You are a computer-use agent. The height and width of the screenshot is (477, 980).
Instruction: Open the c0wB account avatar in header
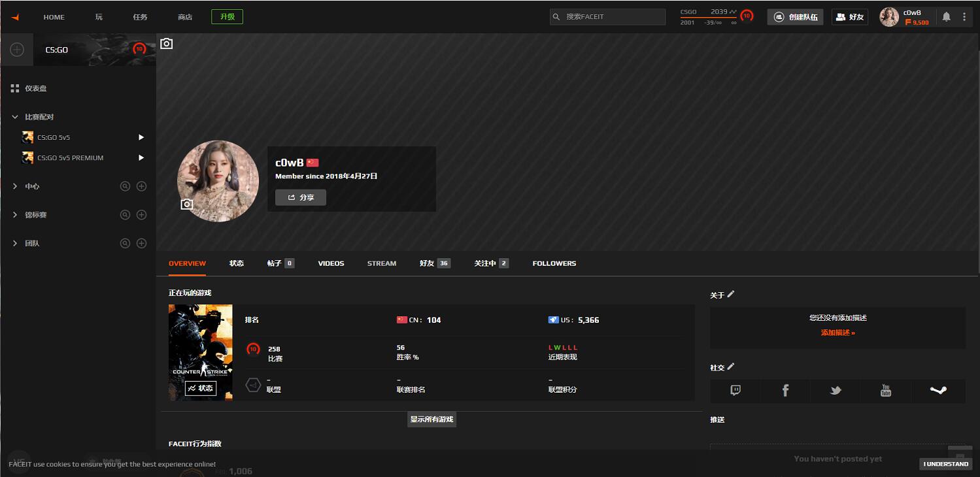pyautogui.click(x=889, y=17)
